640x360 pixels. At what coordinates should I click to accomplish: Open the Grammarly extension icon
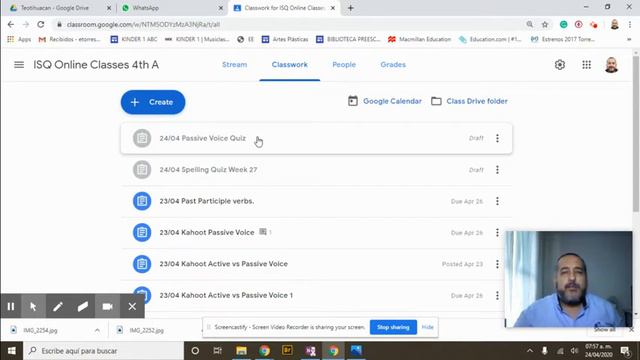pyautogui.click(x=564, y=24)
